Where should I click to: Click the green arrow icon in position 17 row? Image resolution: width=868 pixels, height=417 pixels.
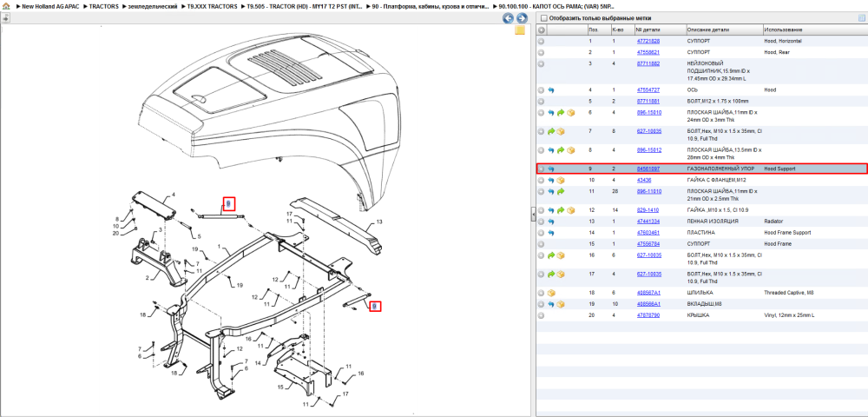(x=551, y=275)
